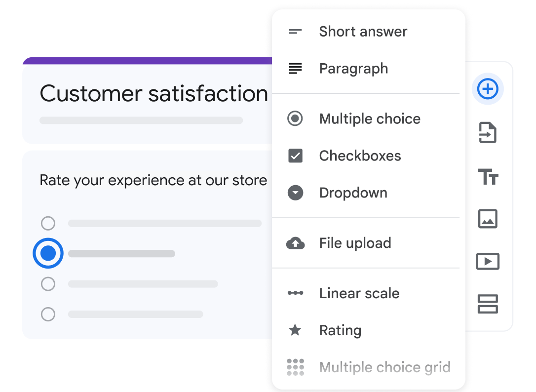Click the Add title and description icon
The width and height of the screenshot is (536, 392).
488,176
